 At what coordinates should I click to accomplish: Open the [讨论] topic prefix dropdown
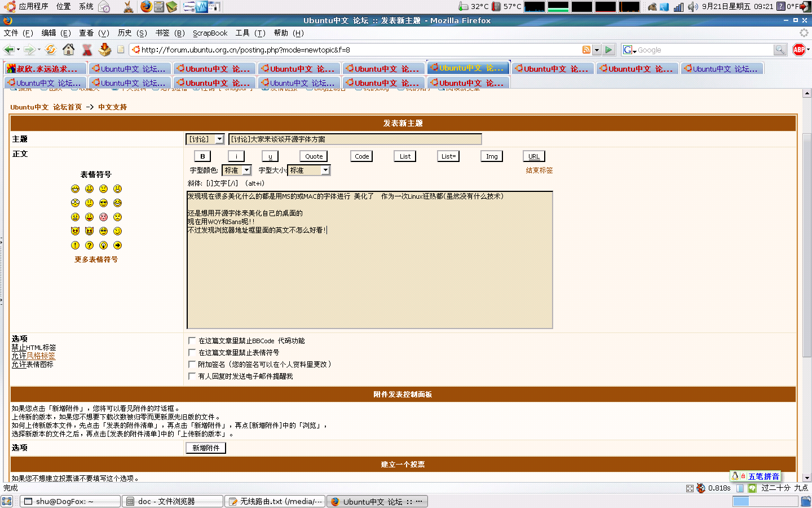(205, 139)
